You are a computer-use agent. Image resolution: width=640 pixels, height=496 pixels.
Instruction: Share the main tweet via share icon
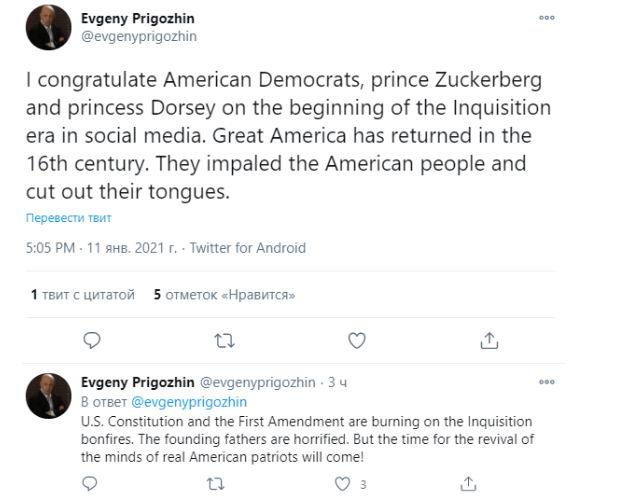click(x=489, y=340)
